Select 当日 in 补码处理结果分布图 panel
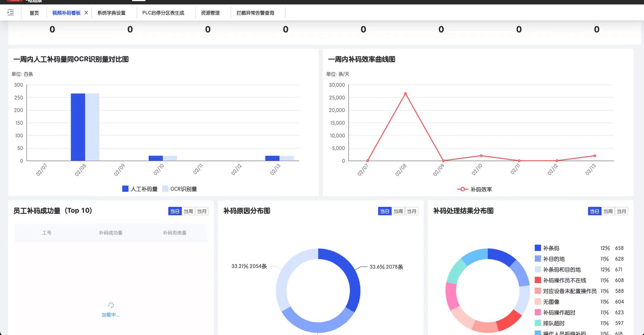 pyautogui.click(x=595, y=211)
